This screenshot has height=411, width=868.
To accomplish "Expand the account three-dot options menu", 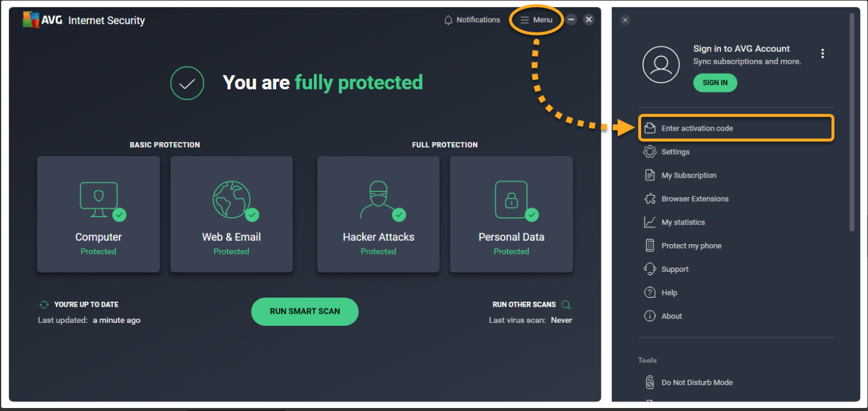I will point(822,53).
